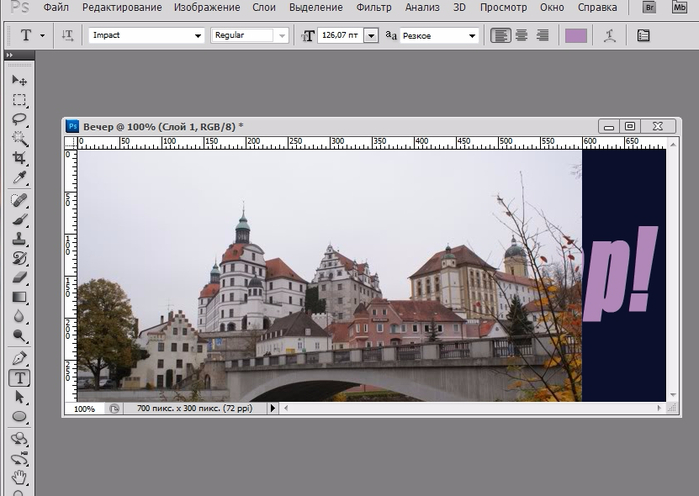Toggle text orientation button
The image size is (699, 496).
point(68,35)
